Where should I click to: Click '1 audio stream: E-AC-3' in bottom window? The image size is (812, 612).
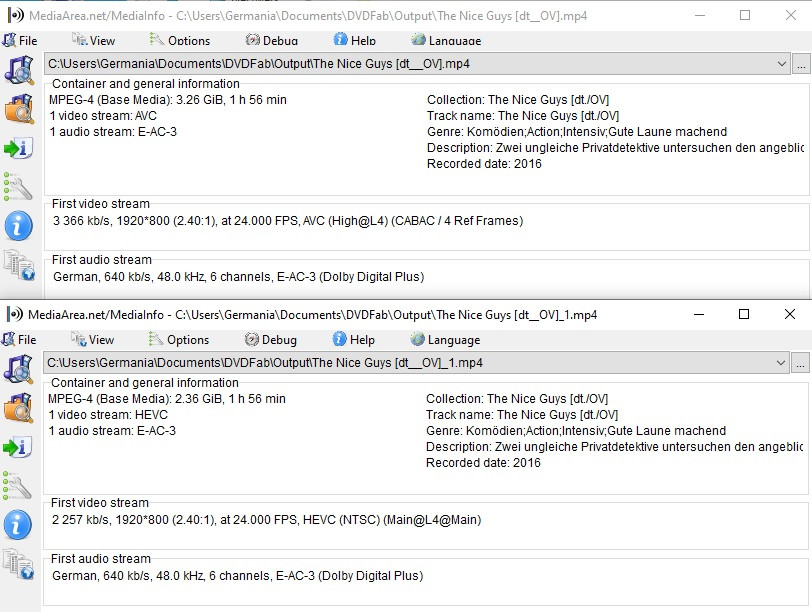coord(112,431)
